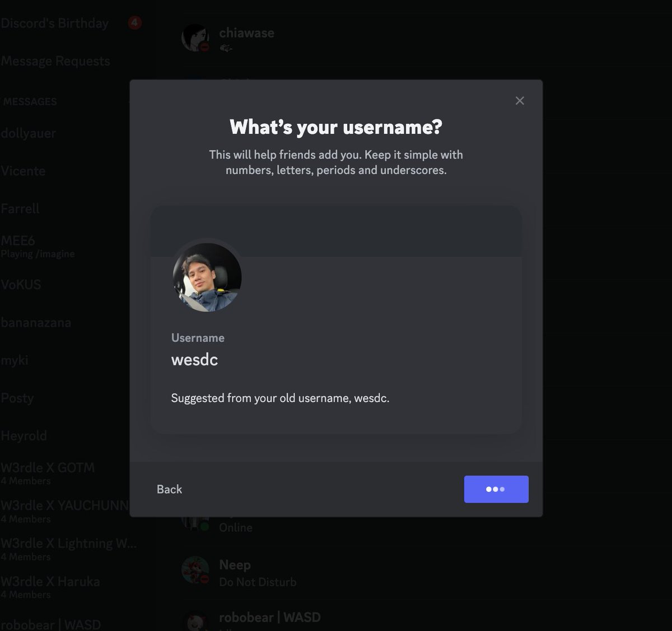Screen dimensions: 672x631
Task: Click the profile avatar photo in dialog
Action: pyautogui.click(x=207, y=277)
